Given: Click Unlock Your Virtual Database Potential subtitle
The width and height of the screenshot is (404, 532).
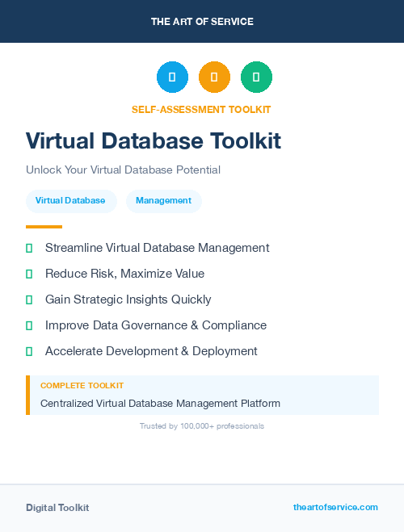Looking at the screenshot, I should tap(124, 170).
